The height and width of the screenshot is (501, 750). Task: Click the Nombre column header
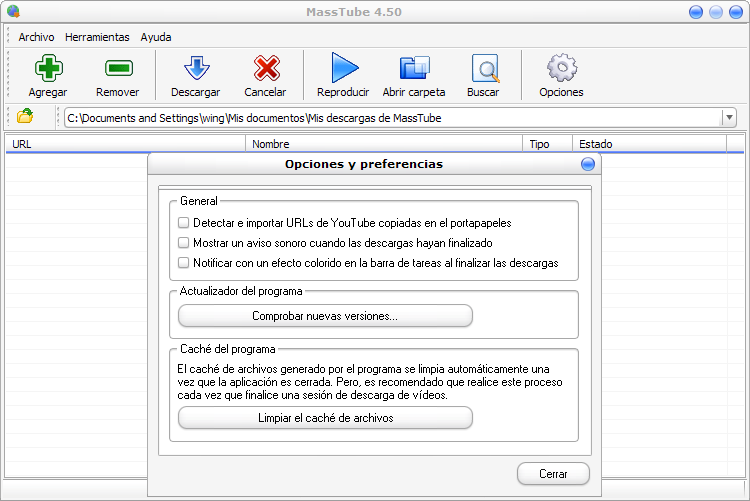tap(270, 144)
